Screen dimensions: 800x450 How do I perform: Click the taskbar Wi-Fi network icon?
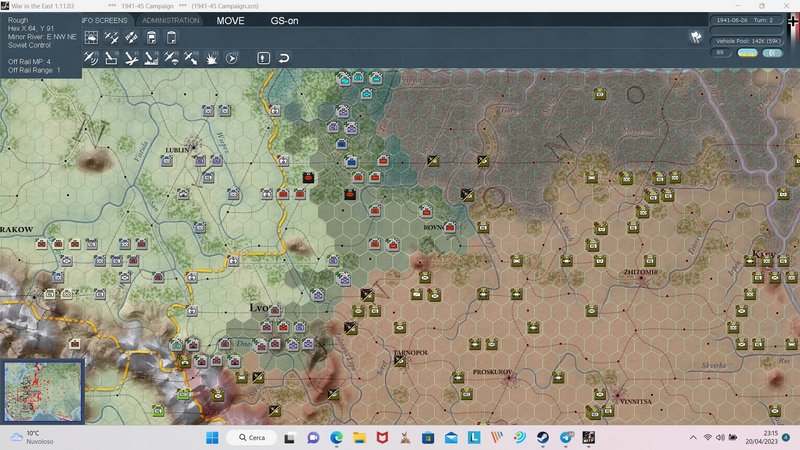[707, 437]
